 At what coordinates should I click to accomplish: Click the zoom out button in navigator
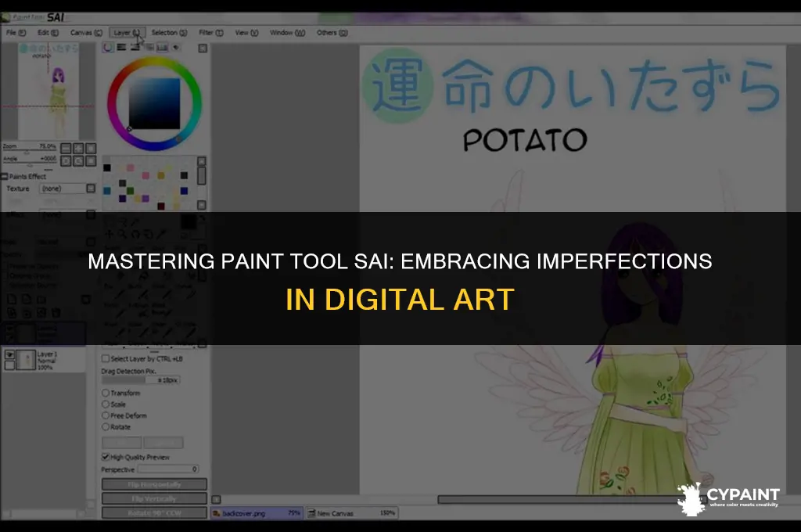pos(66,148)
